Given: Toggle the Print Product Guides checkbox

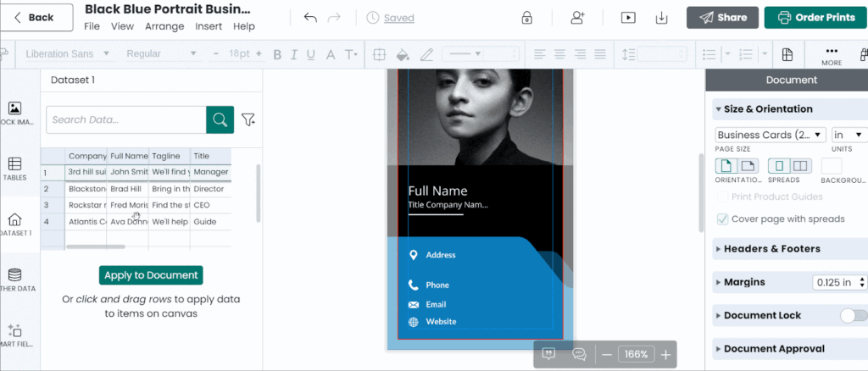Looking at the screenshot, I should pos(723,197).
